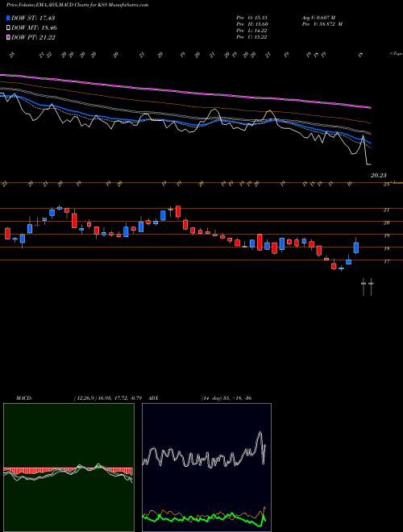Click the 17 price axis label
Screen dimensions: 403x532
pos(386,262)
